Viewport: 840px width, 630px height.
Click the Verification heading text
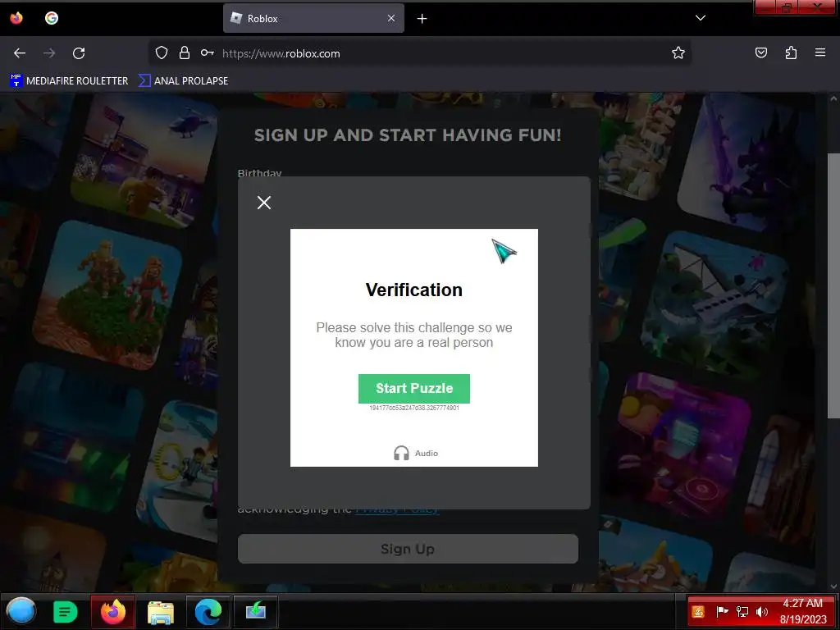pyautogui.click(x=414, y=290)
